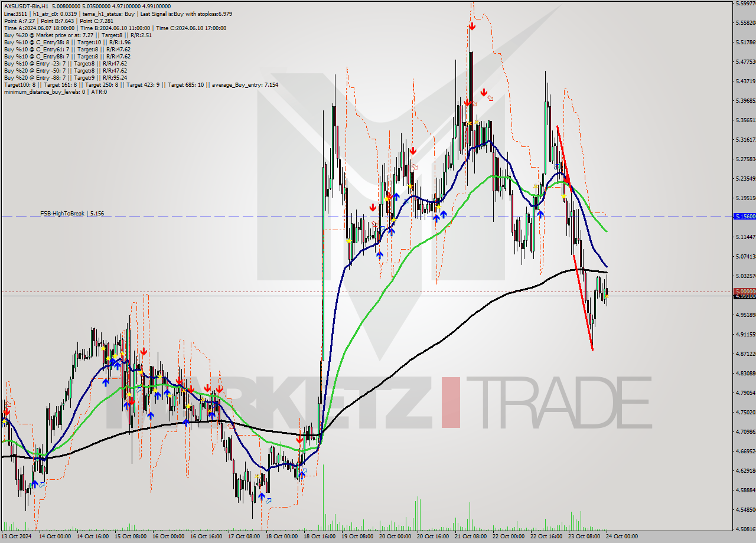Click the 4.7502 price axis label
This screenshot has height=543, width=756.
click(x=745, y=413)
